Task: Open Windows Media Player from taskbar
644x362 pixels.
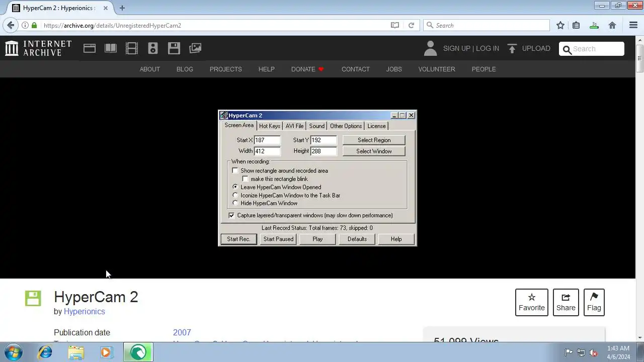Action: pyautogui.click(x=106, y=352)
